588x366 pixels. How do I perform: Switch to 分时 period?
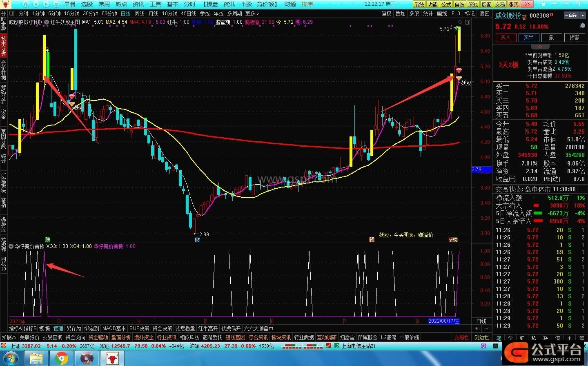coord(24,13)
